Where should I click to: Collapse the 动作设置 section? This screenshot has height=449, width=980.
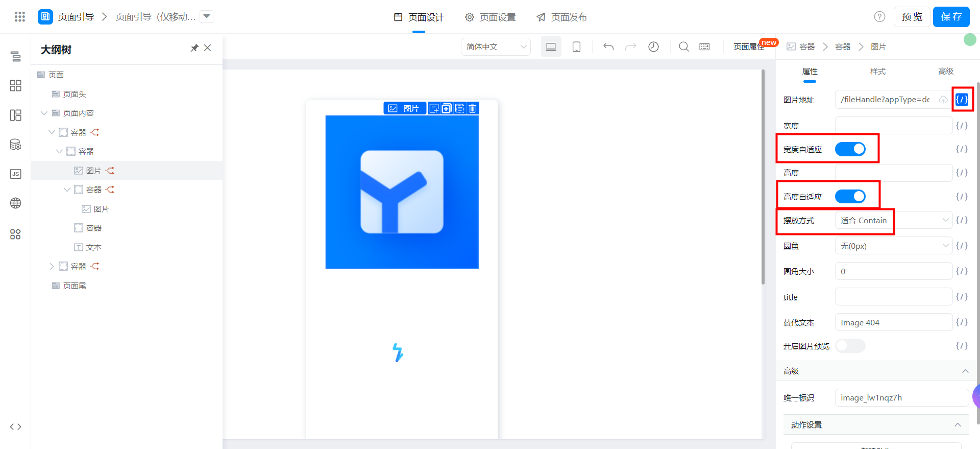(958, 425)
